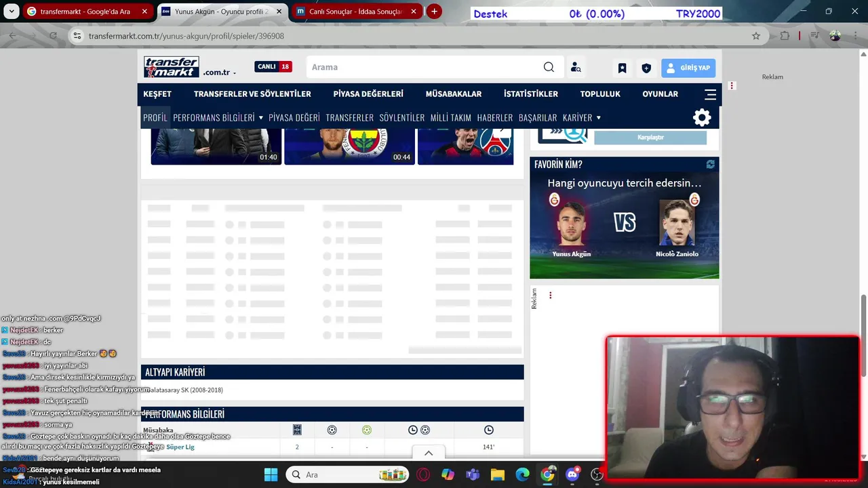Launch Opera from the taskbar
Image resolution: width=868 pixels, height=488 pixels.
[x=424, y=474]
